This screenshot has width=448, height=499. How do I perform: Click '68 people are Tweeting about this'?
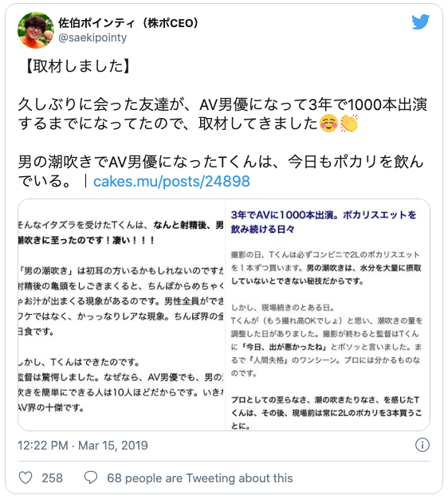tap(200, 478)
